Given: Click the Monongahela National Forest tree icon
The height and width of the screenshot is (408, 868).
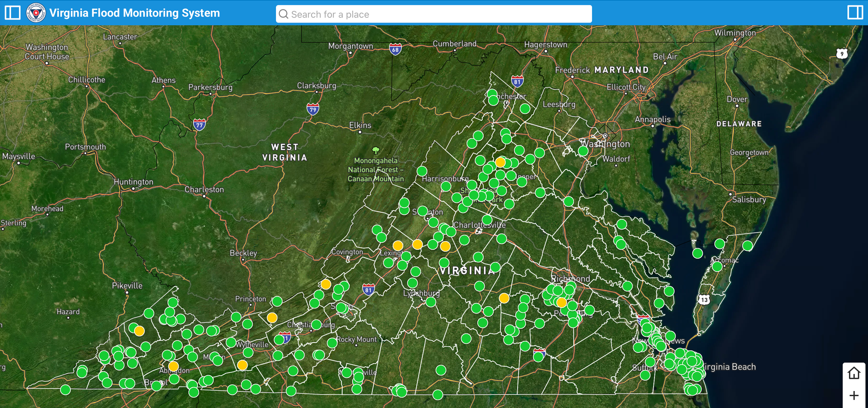Looking at the screenshot, I should pos(376,151).
